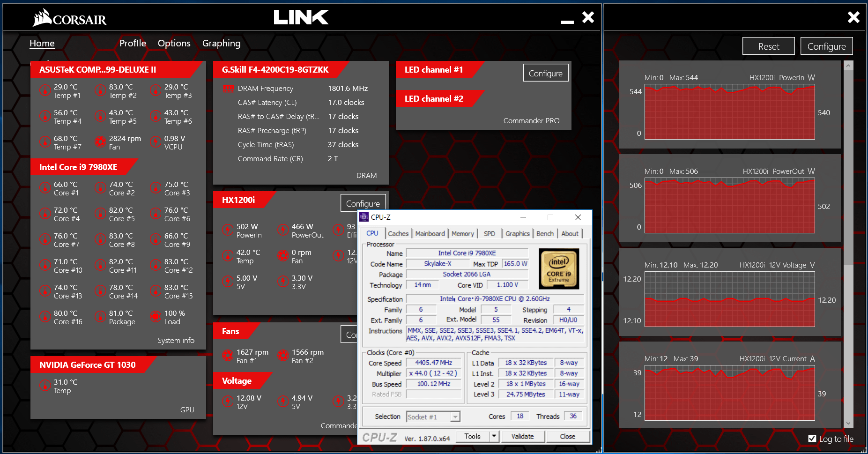This screenshot has width=868, height=454.
Task: Click Configure in the HX1200i panel
Action: (363, 203)
